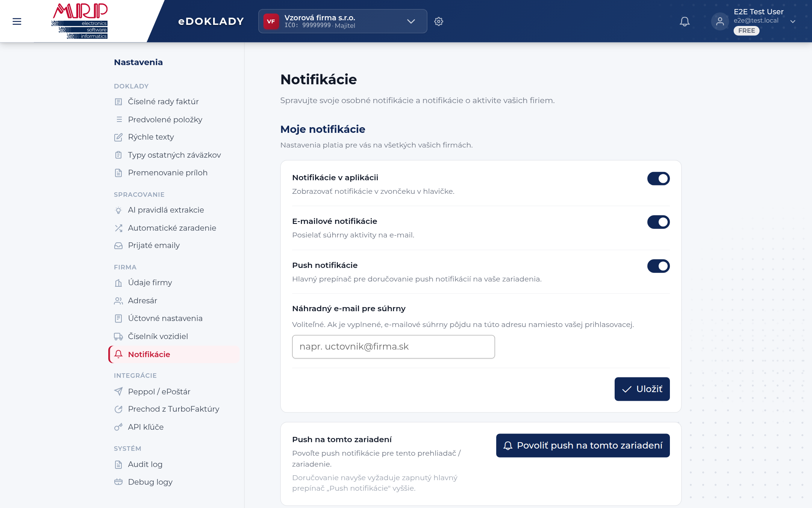Click Debug logy icon
The height and width of the screenshot is (508, 812).
[x=118, y=482]
